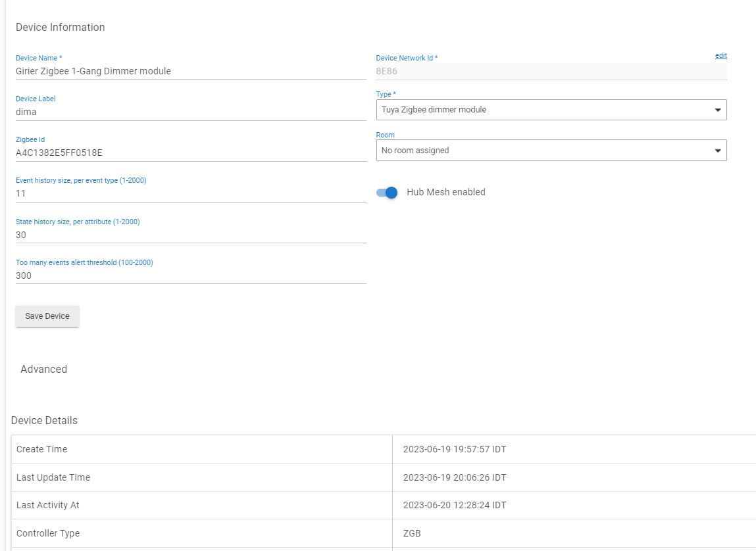The height and width of the screenshot is (551, 756).
Task: Select the Last Update Time timestamp value
Action: [454, 477]
